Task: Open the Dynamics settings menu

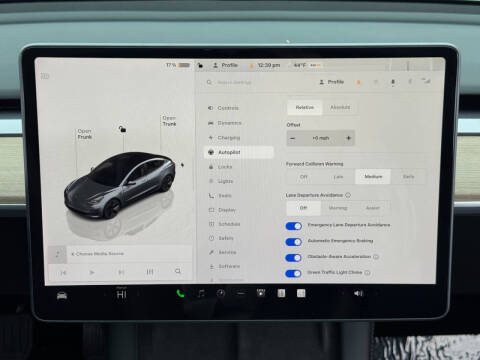Action: point(225,123)
